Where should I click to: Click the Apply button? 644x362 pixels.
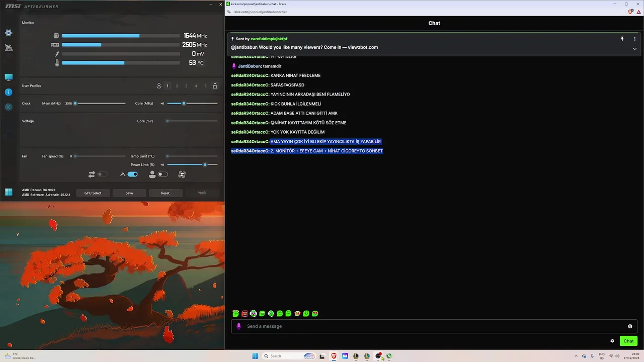point(202,193)
